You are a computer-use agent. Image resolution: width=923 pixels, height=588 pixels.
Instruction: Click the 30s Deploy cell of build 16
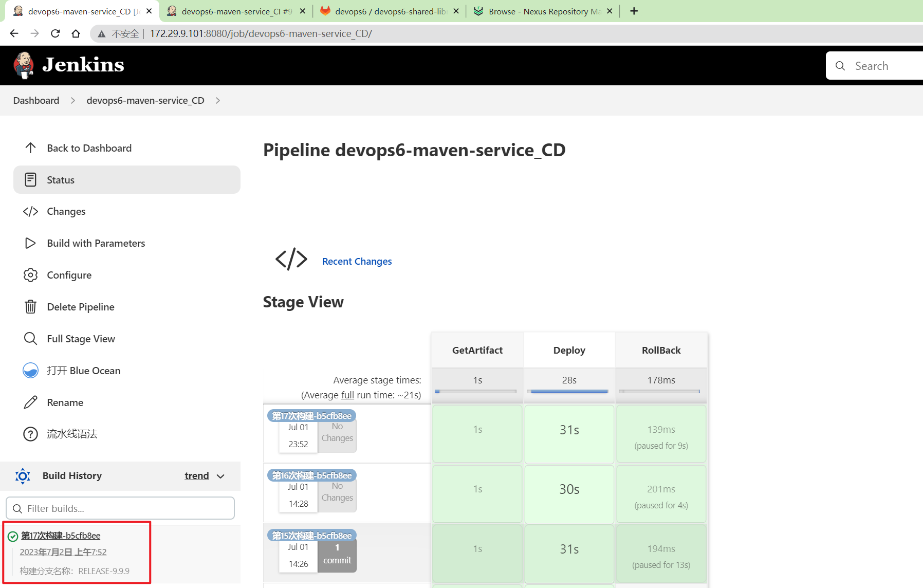pos(569,493)
